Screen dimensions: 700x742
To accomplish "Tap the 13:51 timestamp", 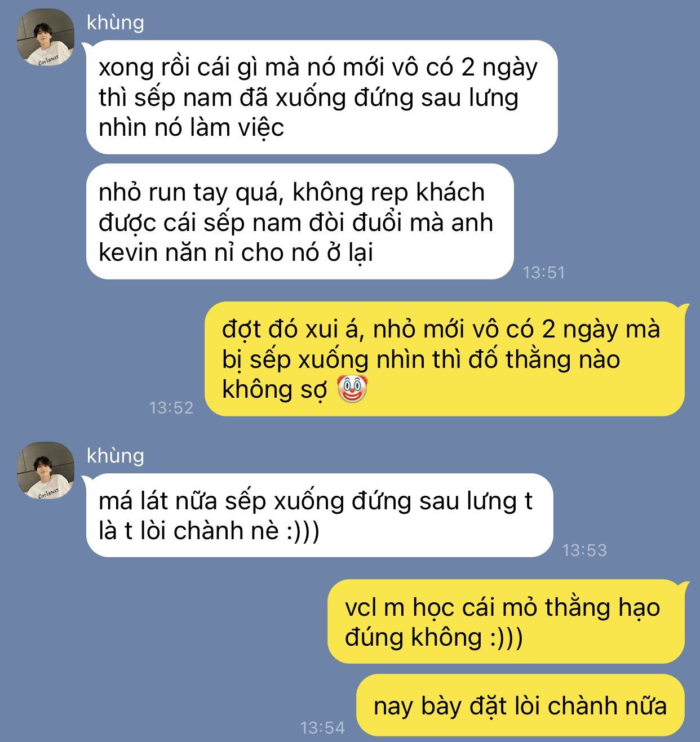I will (x=544, y=273).
